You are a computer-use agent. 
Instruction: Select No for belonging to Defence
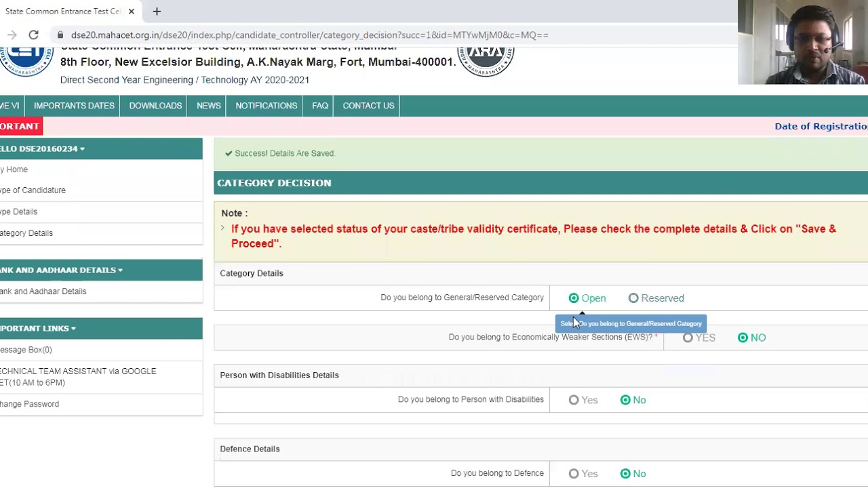(625, 474)
